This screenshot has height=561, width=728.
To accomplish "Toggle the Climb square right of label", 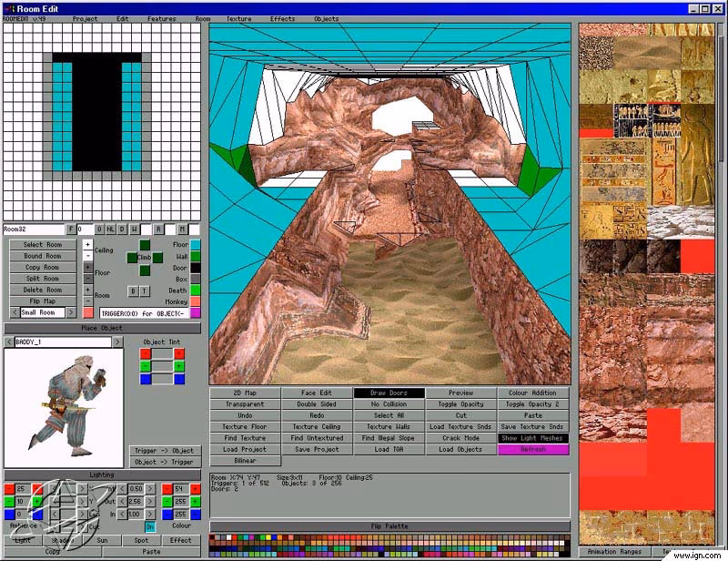I will coord(157,257).
